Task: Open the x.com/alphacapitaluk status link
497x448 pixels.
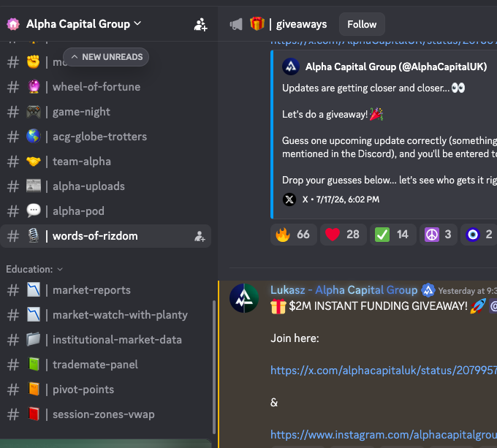Action: (x=384, y=371)
